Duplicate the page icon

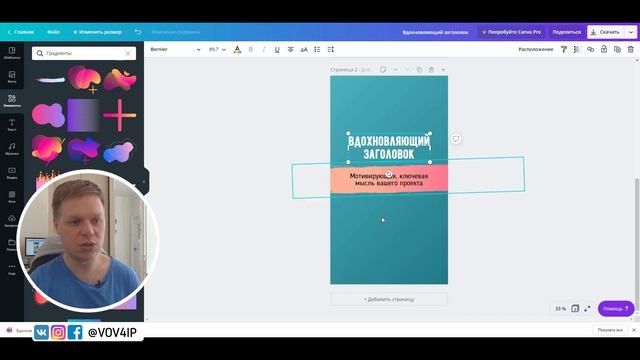point(419,70)
